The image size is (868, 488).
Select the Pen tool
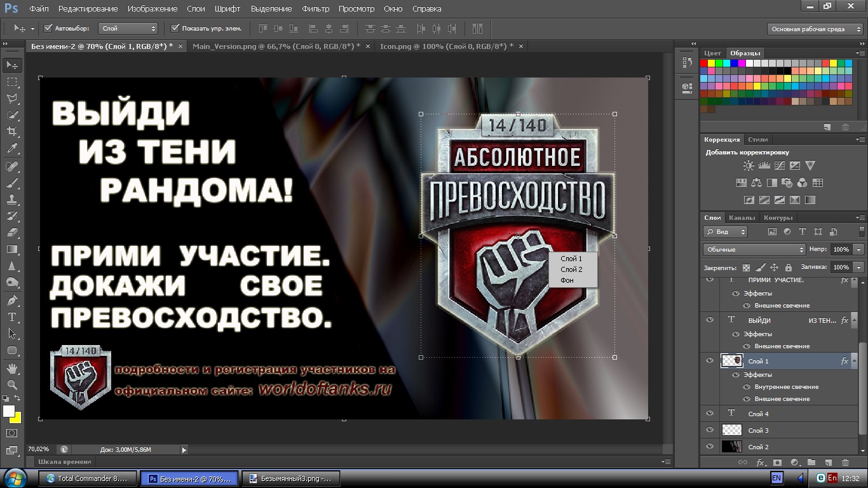(x=12, y=300)
